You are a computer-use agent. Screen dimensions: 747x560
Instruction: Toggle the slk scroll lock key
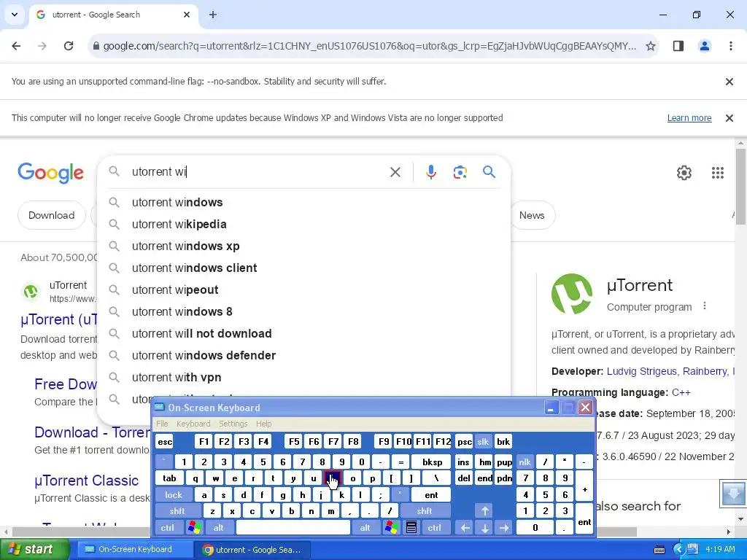tap(483, 441)
